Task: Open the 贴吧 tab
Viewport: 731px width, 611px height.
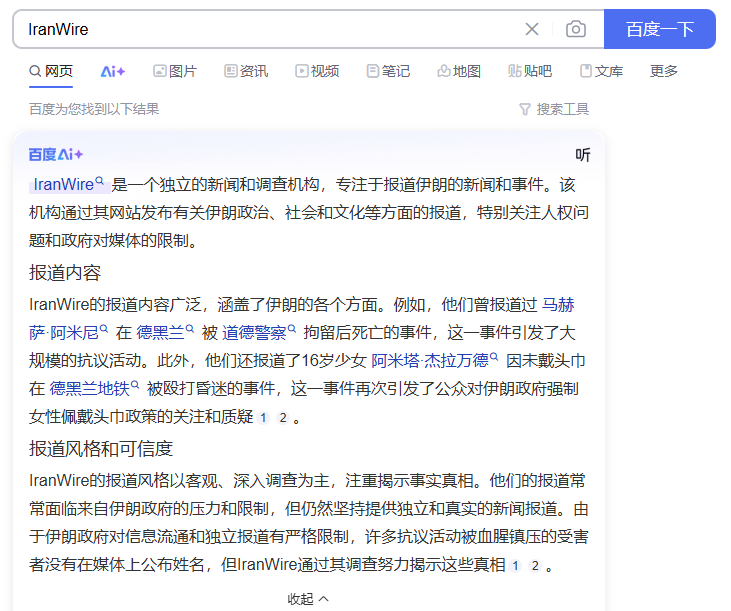Action: click(x=530, y=71)
